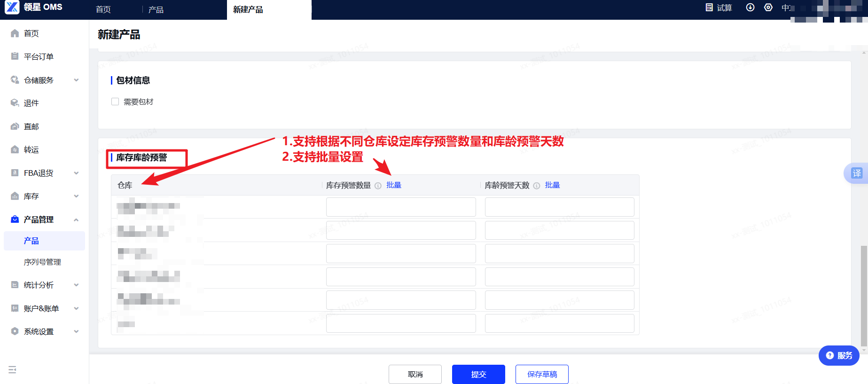Tick the 需要包材 checkbox
Viewport: 868px width, 384px height.
point(115,102)
